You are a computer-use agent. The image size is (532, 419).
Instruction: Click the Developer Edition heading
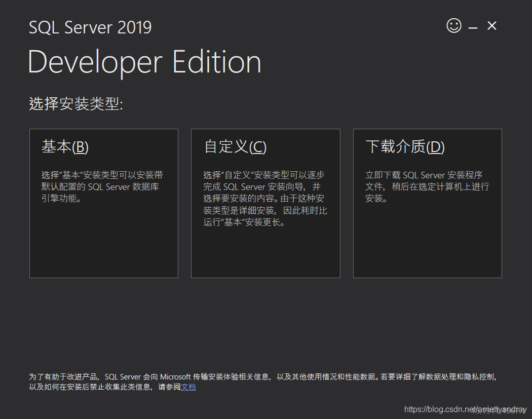click(144, 61)
